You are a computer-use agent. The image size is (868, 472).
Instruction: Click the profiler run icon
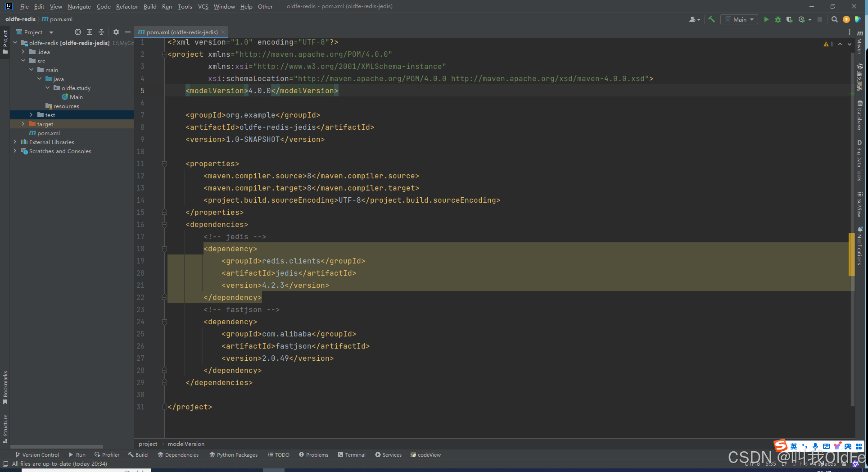click(x=802, y=19)
